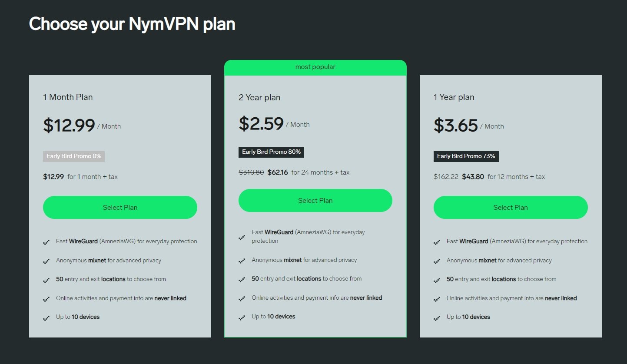Click WireGuard checkmark icon in 2 Year plan
Viewport: 627px width, 364px height.
(x=242, y=237)
